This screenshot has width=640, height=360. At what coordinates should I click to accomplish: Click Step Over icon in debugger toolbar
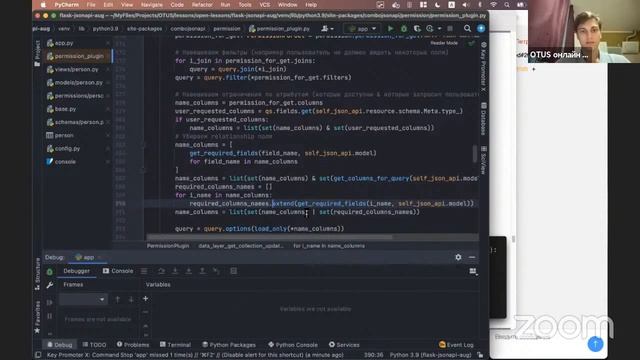[161, 271]
